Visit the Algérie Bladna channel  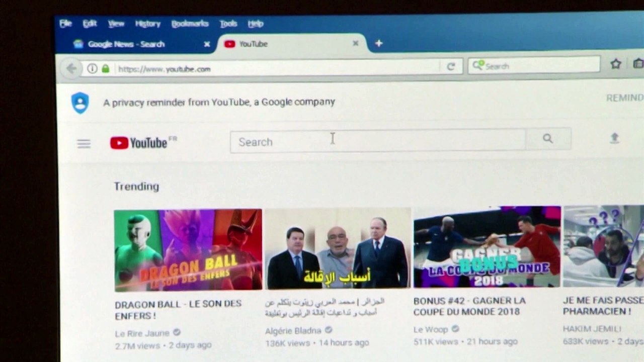293,330
